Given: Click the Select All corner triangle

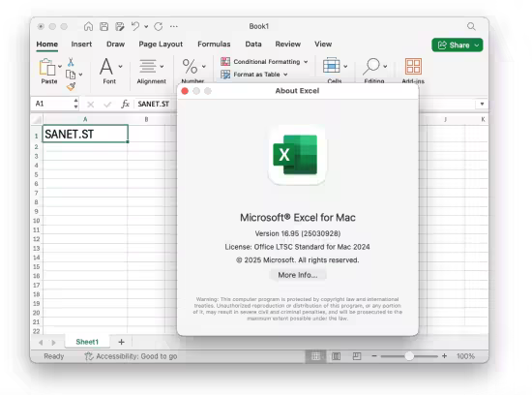Looking at the screenshot, I should tap(37, 119).
